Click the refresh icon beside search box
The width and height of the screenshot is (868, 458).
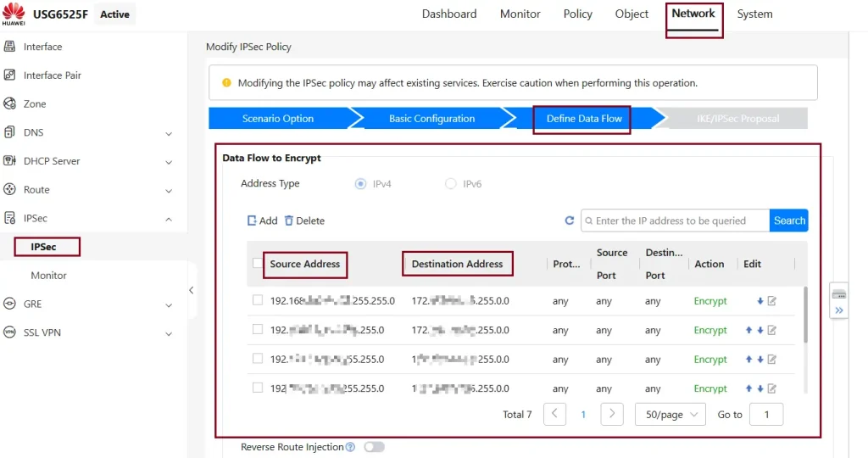[569, 221]
